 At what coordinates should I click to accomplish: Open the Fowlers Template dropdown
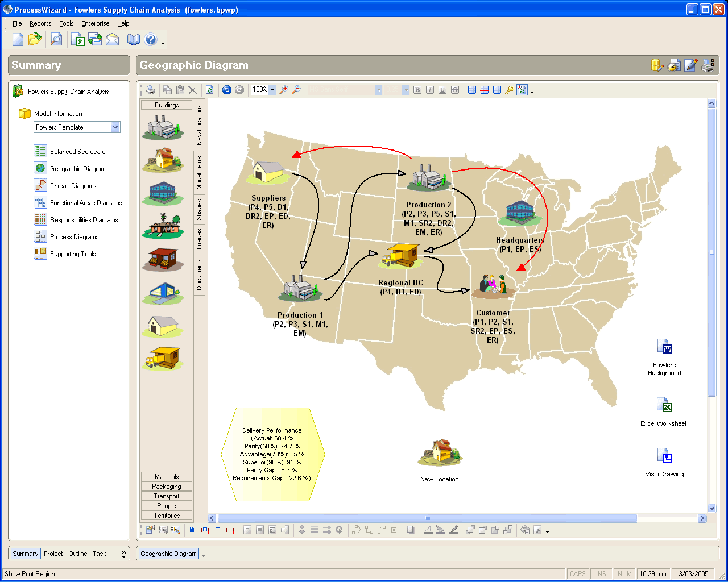(115, 127)
